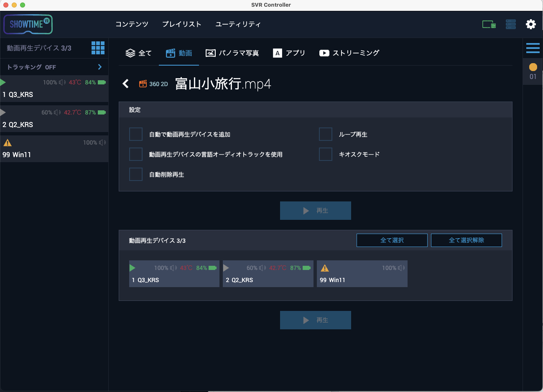Click the 動画再生デバイス 3/3 sidebar header
543x392 pixels.
pyautogui.click(x=39, y=48)
